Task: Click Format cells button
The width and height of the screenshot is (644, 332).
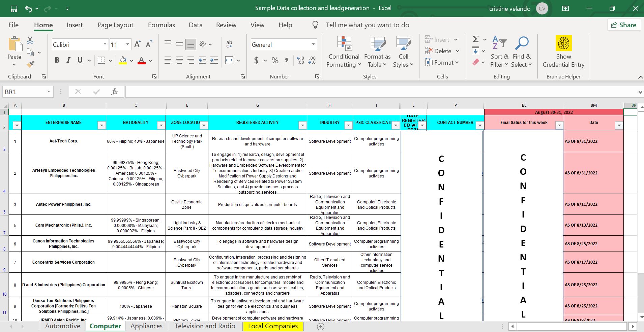Action: coord(442,62)
